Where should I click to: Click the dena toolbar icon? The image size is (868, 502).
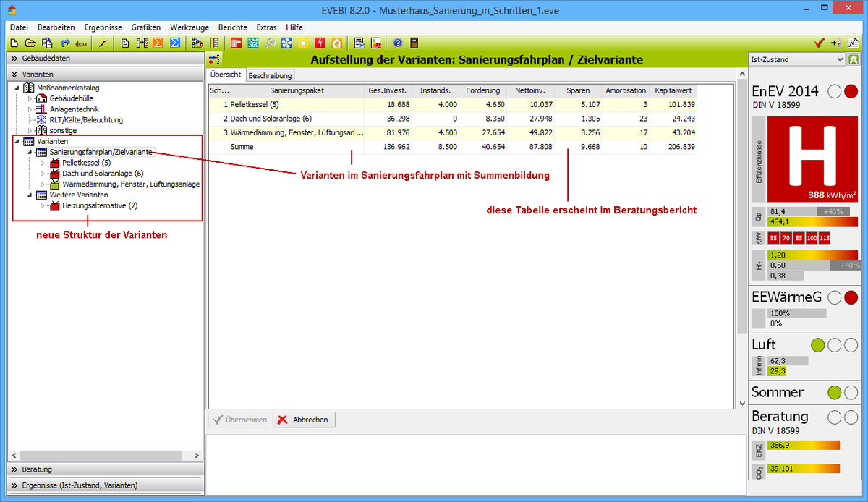click(x=81, y=43)
